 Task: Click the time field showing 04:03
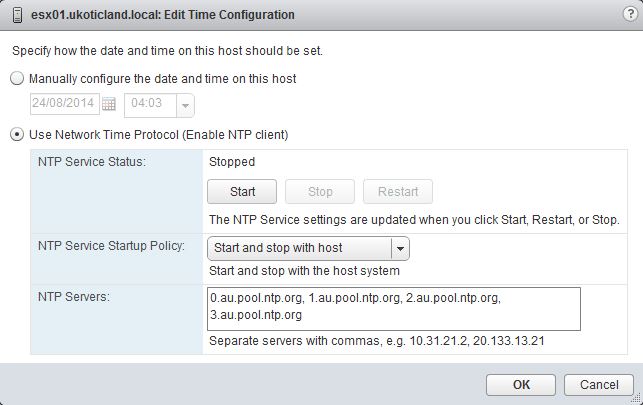coord(150,106)
